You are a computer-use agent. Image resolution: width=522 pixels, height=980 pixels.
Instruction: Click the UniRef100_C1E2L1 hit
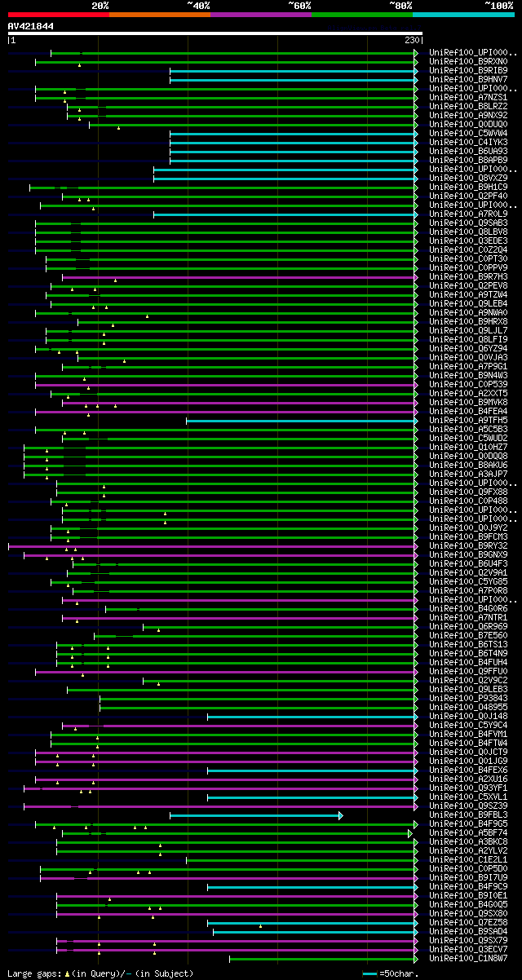[469, 859]
